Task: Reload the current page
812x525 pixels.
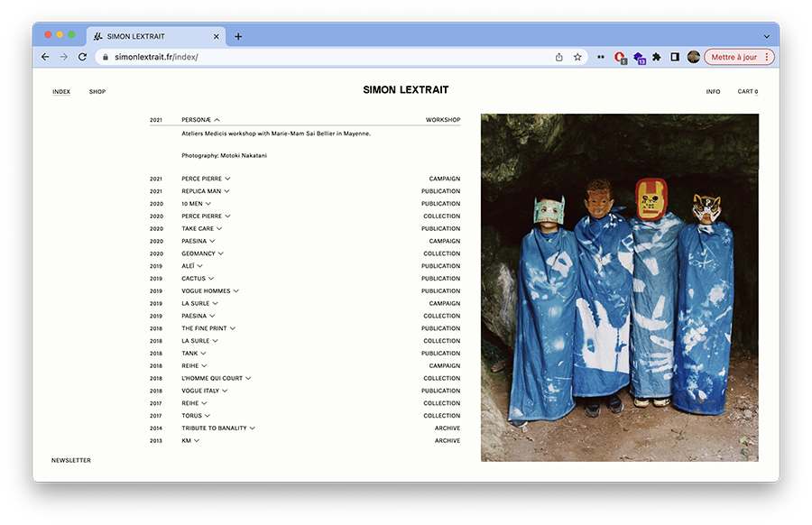Action: 82,57
